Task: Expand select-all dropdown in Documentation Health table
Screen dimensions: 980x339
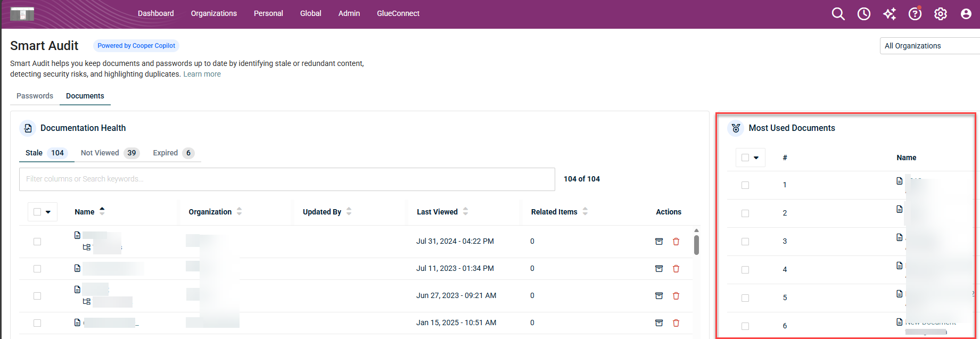Action: 48,212
